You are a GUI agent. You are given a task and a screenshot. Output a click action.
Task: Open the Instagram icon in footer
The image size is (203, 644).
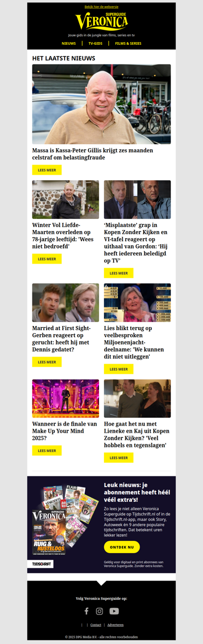(x=99, y=611)
